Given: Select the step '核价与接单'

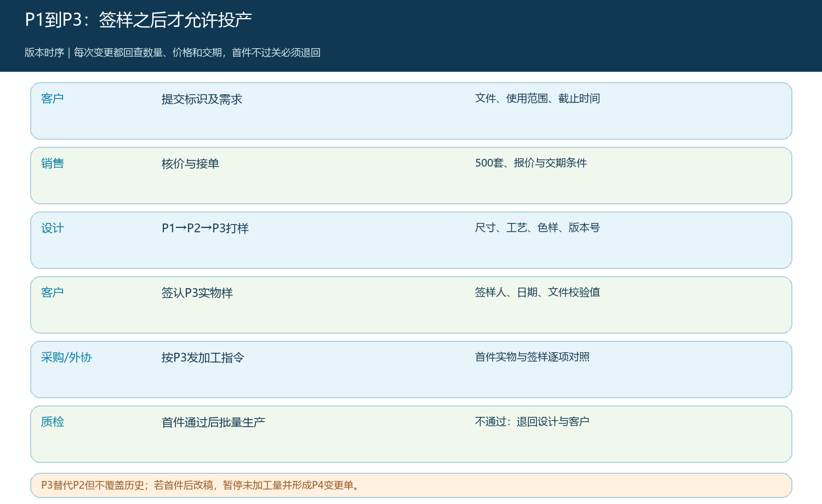Looking at the screenshot, I should tap(190, 164).
